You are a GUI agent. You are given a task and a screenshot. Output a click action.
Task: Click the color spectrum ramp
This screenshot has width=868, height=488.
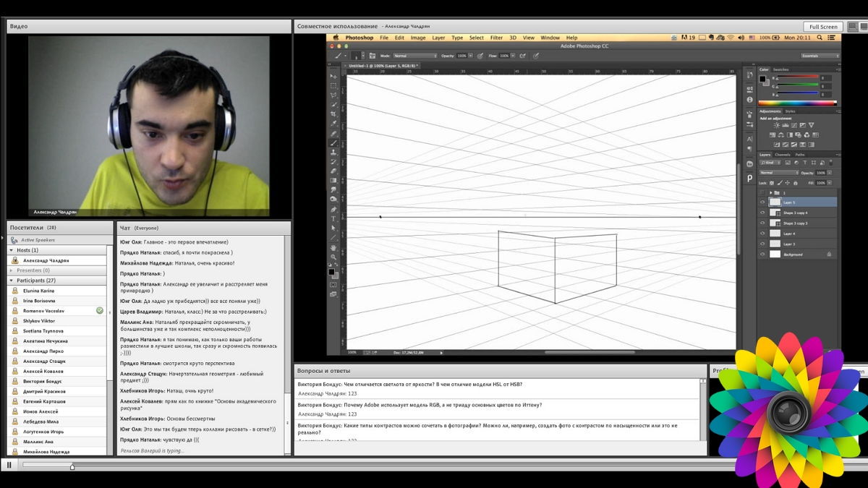797,103
